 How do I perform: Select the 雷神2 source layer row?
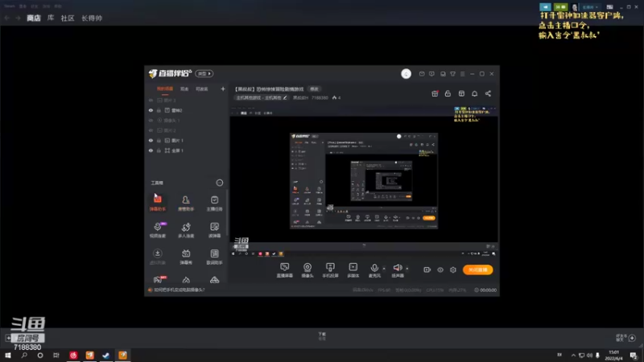coord(187,110)
